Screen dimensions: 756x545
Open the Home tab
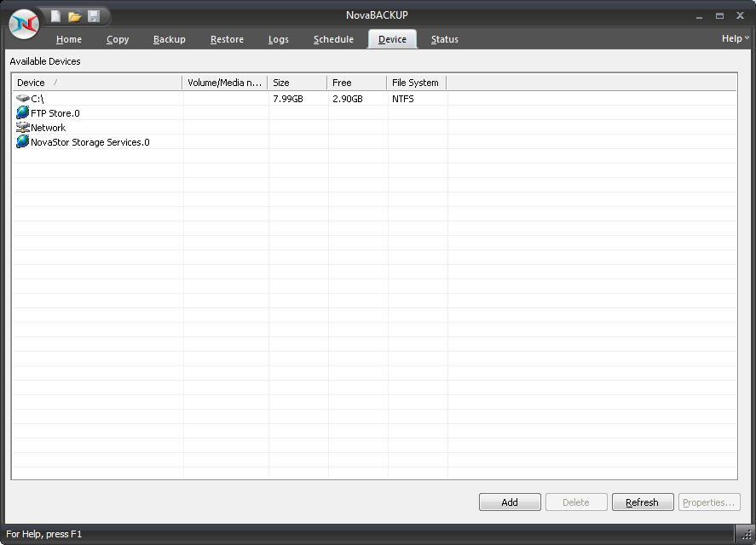coord(68,39)
